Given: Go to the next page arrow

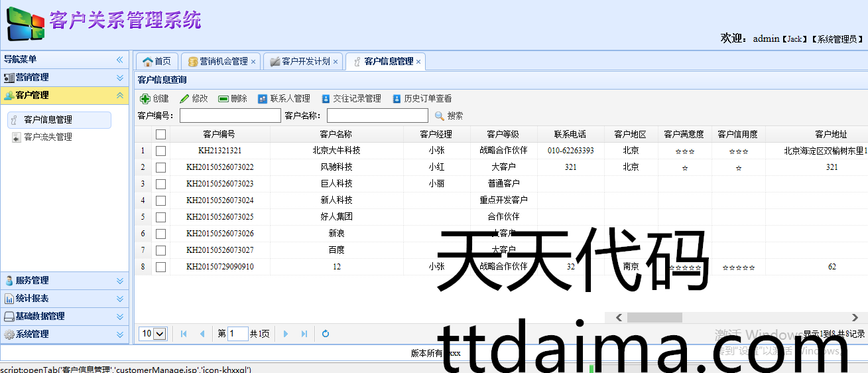Looking at the screenshot, I should tap(286, 334).
